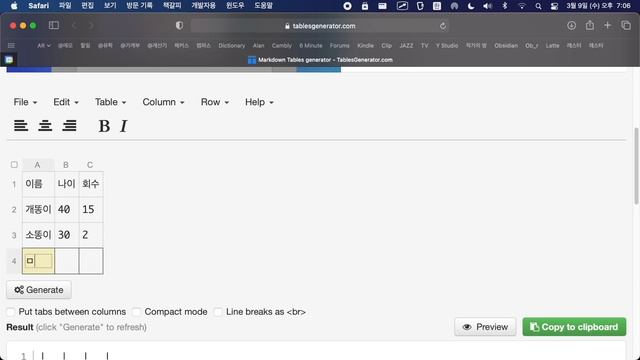
Task: Select the cell containing 개똥이
Action: [38, 209]
